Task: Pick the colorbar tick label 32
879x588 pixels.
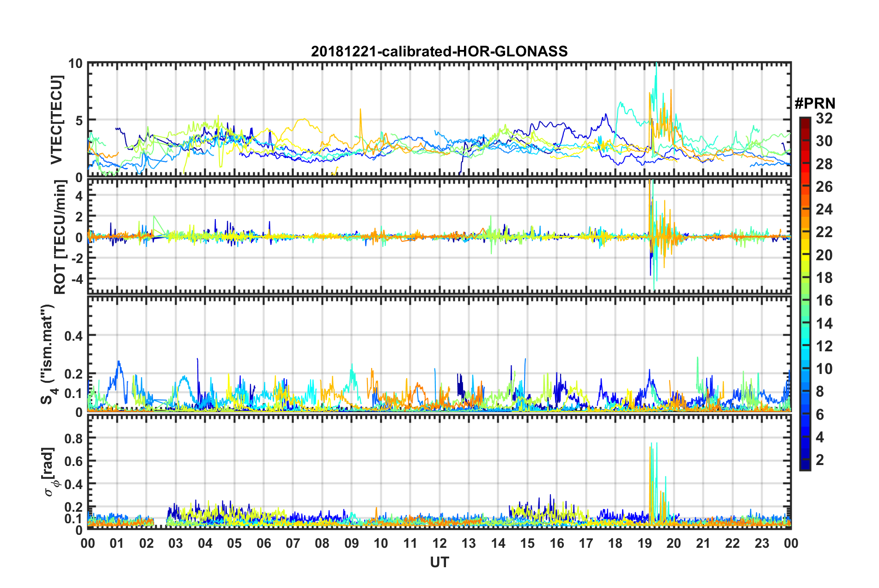Action: click(x=824, y=118)
